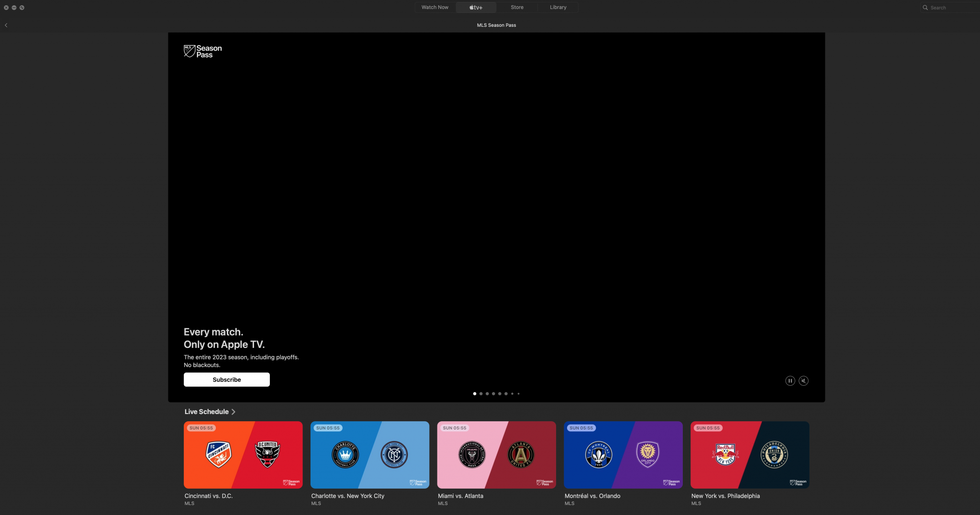This screenshot has width=980, height=515.
Task: Select the third carousel page dot
Action: click(487, 394)
